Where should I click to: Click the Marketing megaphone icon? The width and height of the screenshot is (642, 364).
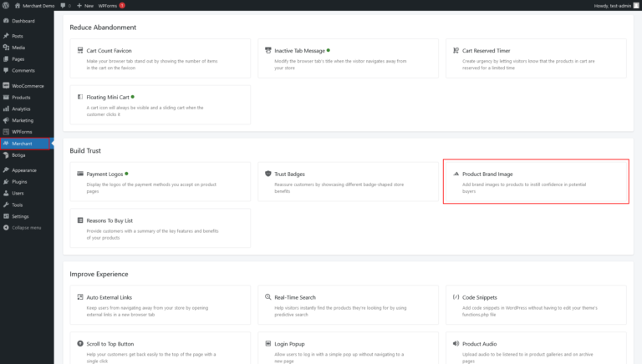6,120
